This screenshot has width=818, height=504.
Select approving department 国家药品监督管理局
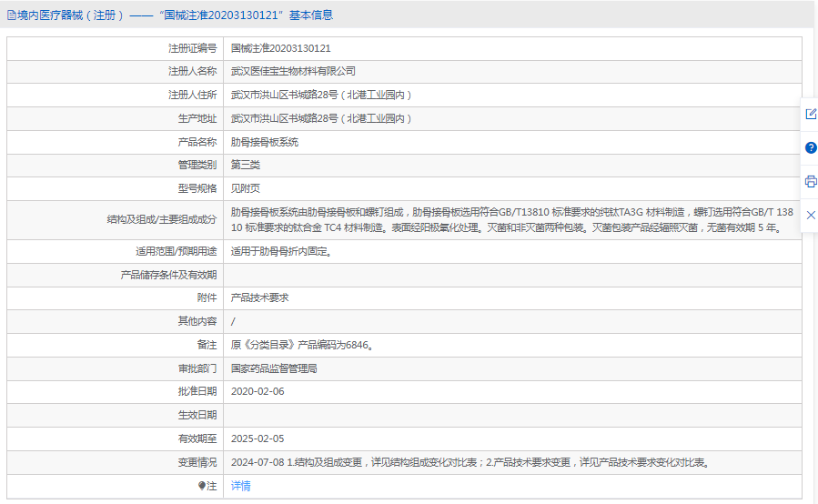tap(274, 368)
